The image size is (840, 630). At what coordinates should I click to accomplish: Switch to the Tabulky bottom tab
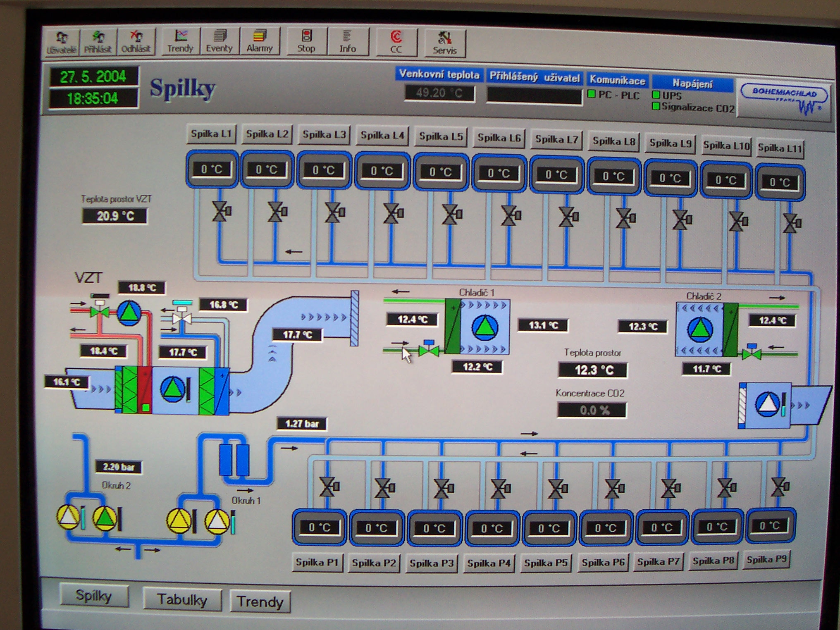click(x=182, y=599)
